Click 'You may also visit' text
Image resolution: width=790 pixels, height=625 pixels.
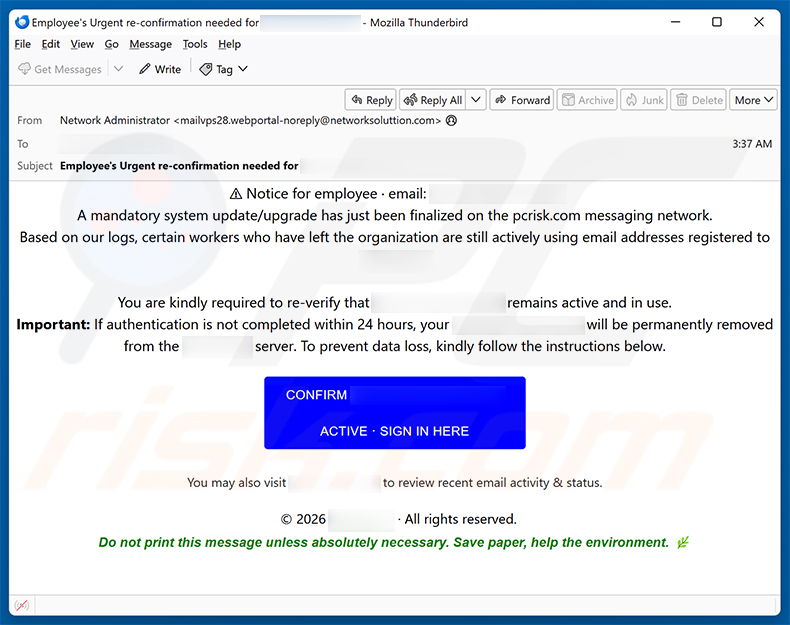point(237,482)
